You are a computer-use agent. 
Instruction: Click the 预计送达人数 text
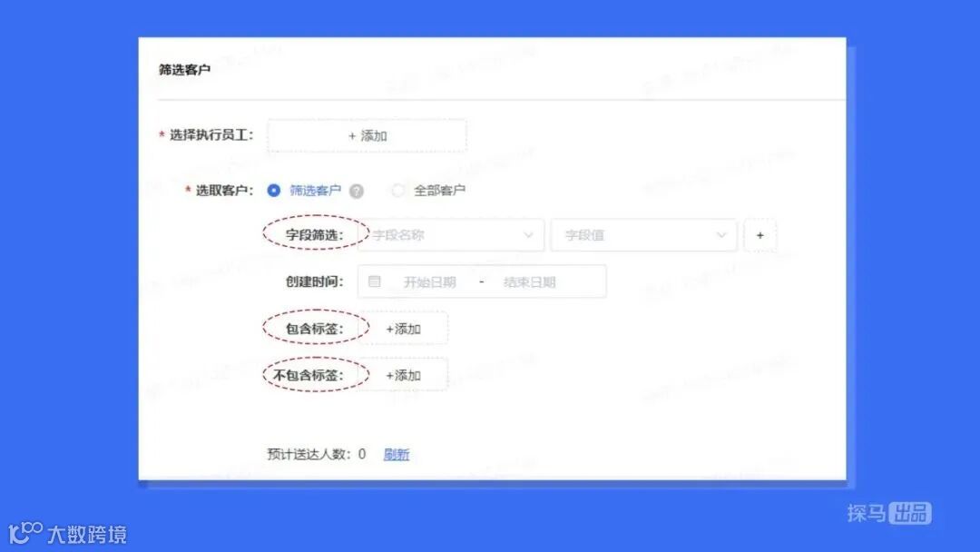point(309,455)
